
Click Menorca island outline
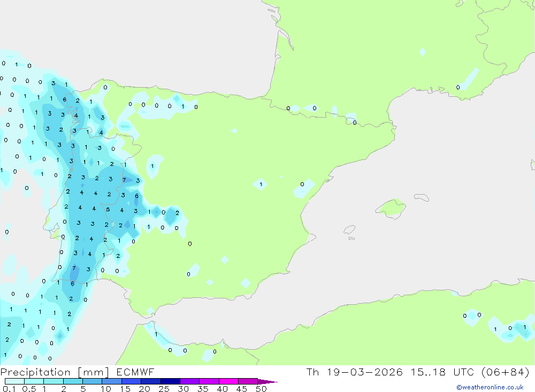(422, 197)
